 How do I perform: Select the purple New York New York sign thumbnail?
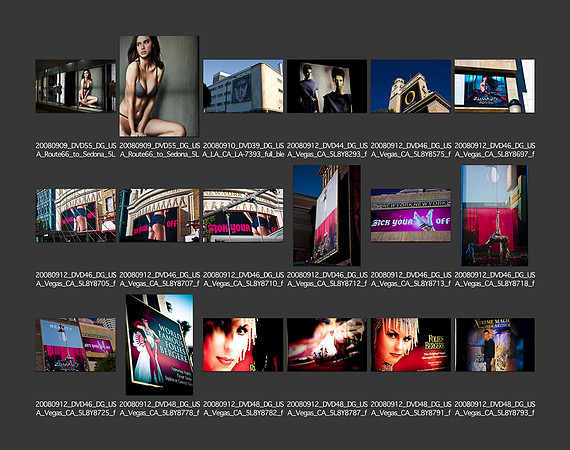tap(411, 215)
